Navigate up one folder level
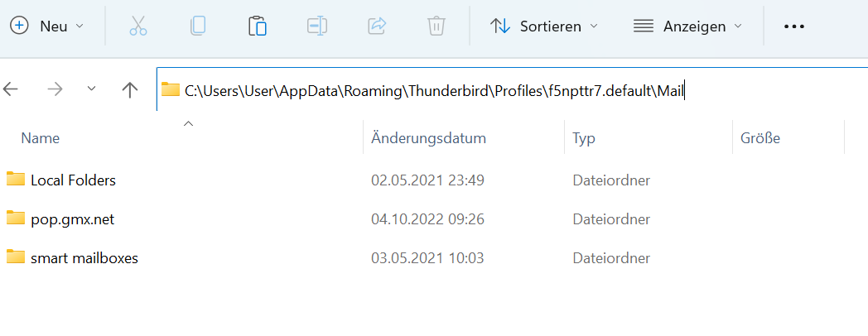 129,89
